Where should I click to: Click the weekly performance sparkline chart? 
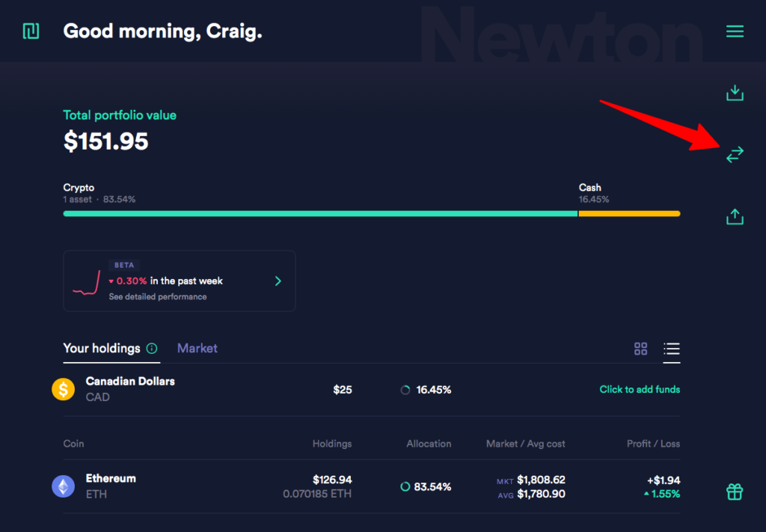(x=87, y=283)
